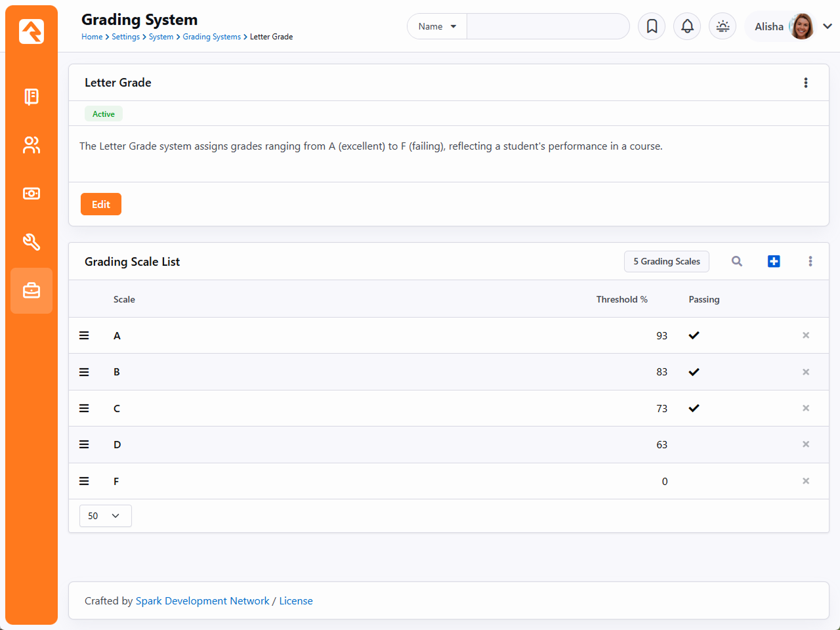The image size is (840, 630).
Task: Toggle the light/dark theme icon
Action: [723, 26]
